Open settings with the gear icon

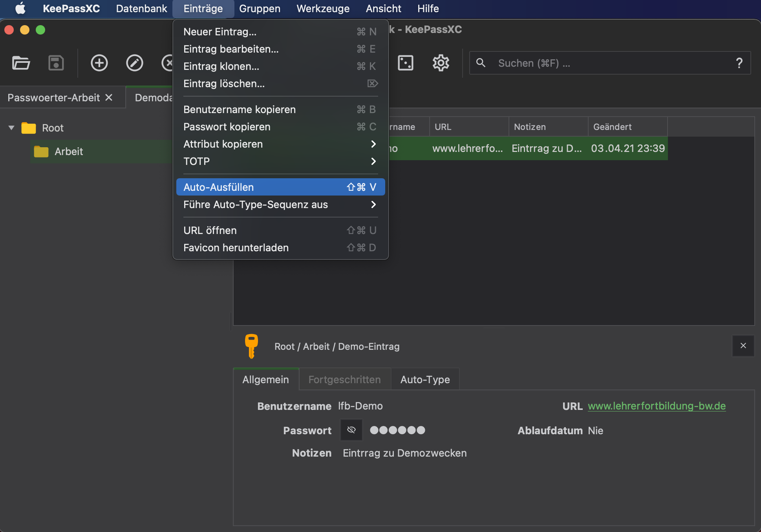click(x=441, y=63)
